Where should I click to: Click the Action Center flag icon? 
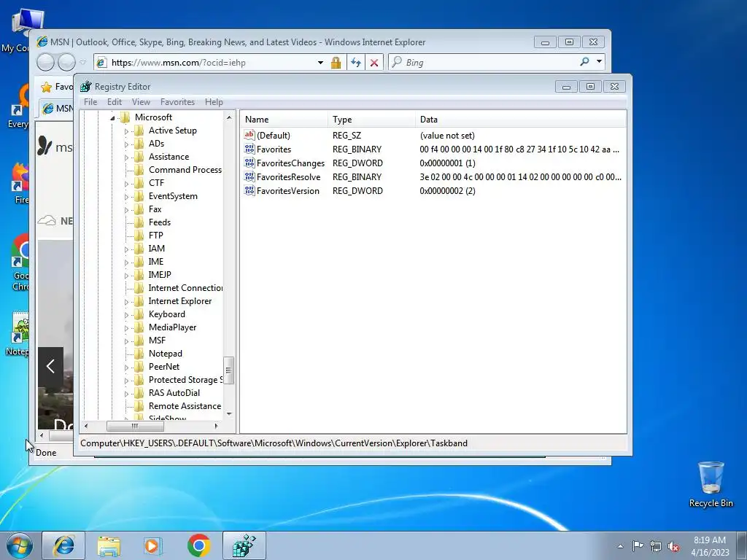click(638, 546)
